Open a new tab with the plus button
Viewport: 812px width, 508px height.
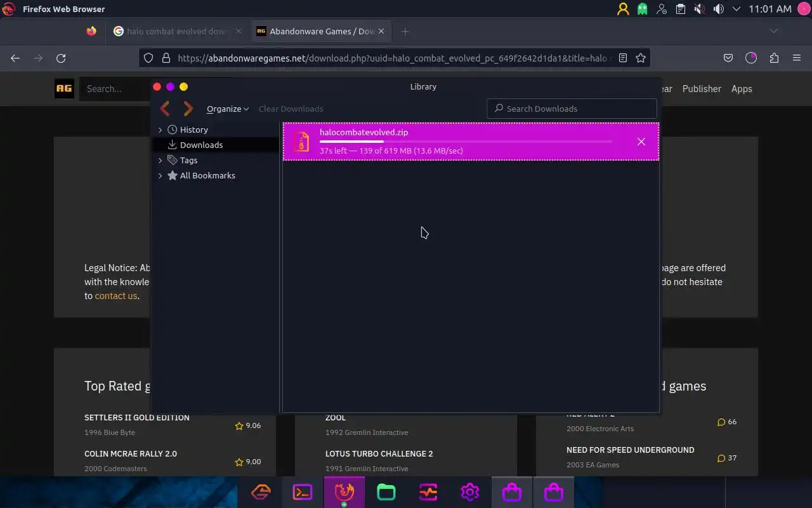(x=405, y=31)
